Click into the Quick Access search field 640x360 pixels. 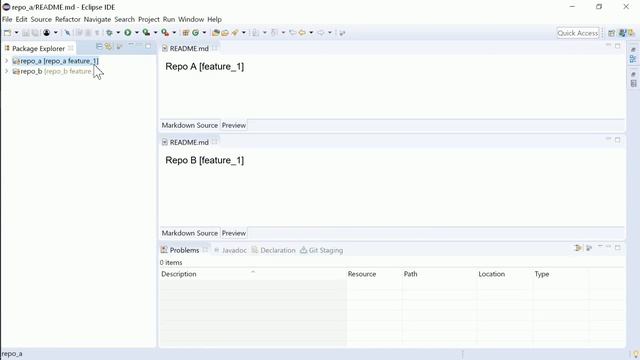578,33
